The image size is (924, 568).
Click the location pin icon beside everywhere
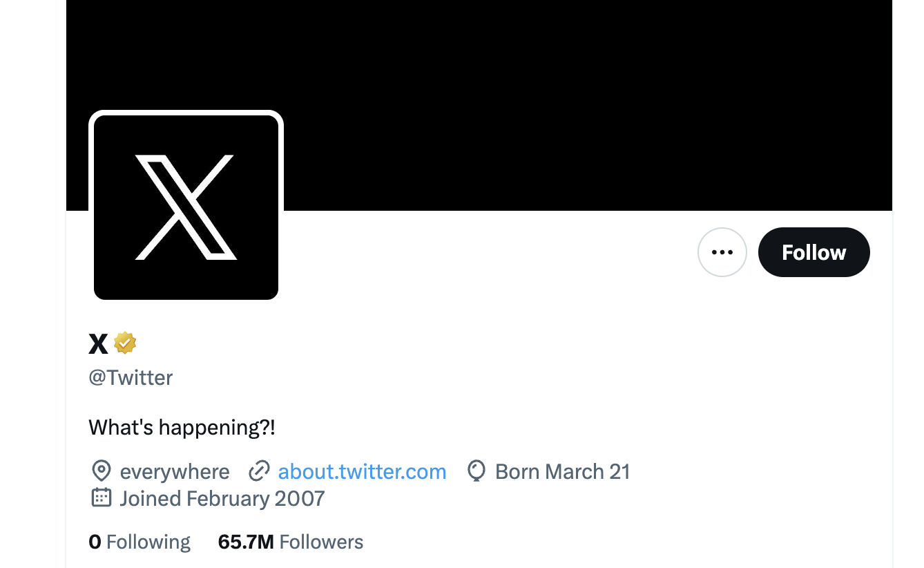coord(102,471)
